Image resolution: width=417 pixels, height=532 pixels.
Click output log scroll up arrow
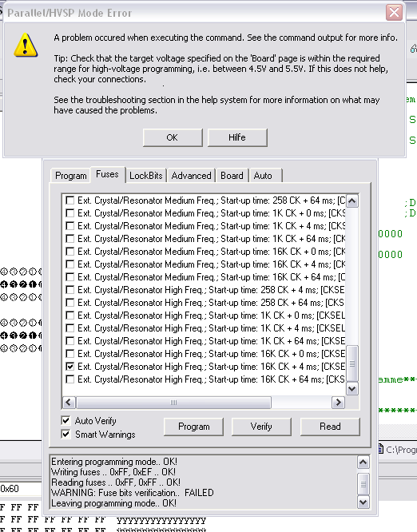(x=363, y=463)
